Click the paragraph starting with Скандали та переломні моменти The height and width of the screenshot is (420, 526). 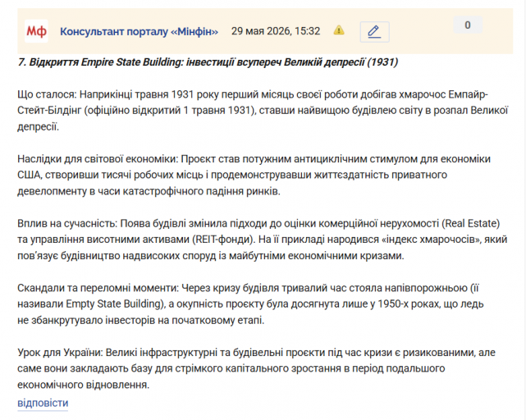point(250,304)
